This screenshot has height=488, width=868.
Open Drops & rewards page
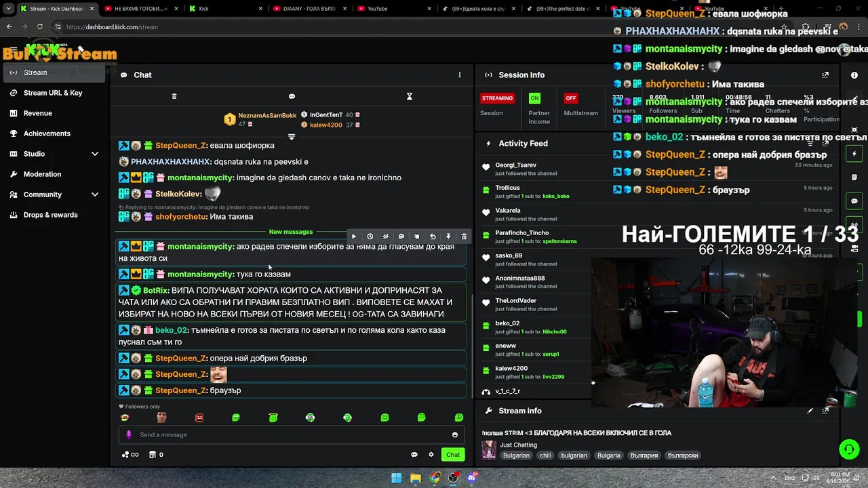pyautogui.click(x=50, y=215)
